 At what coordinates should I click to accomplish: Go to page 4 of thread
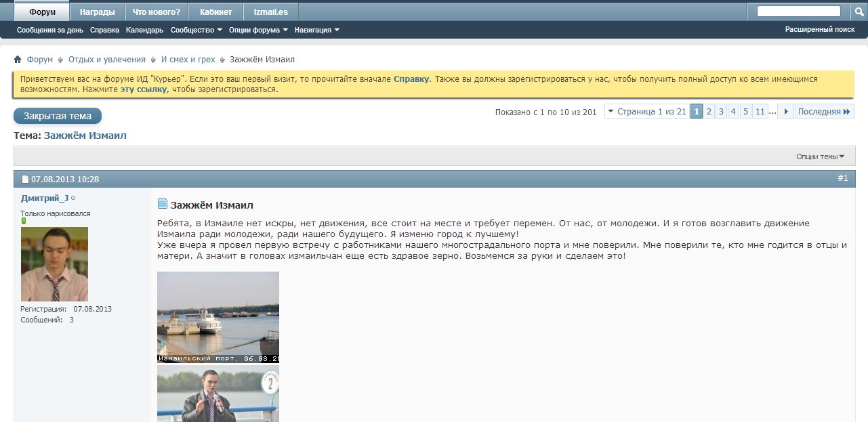[733, 112]
